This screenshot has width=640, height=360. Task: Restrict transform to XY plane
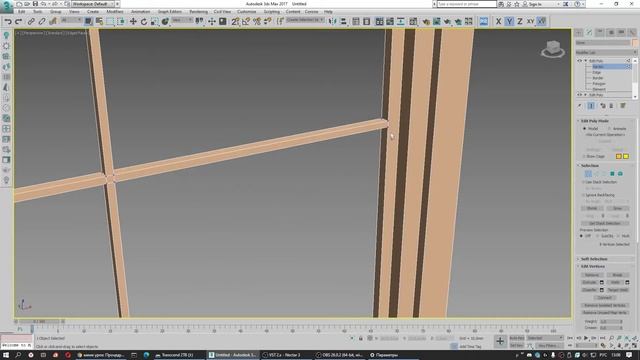click(530, 21)
